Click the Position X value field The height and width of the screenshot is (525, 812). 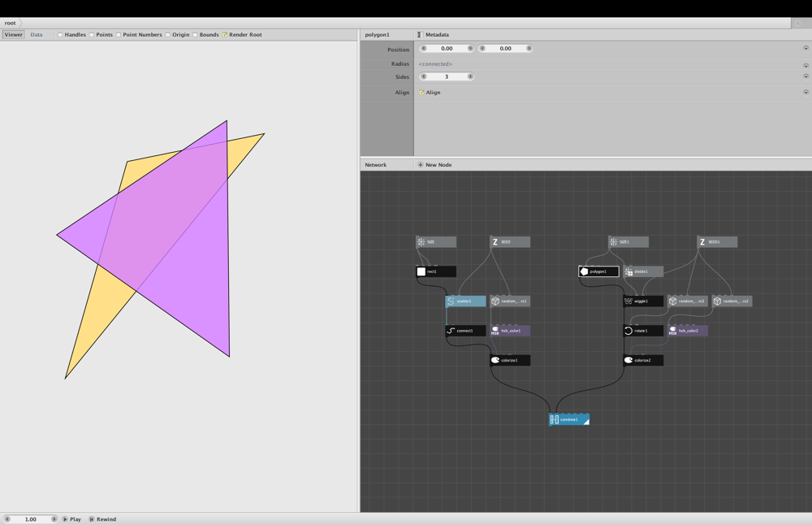[x=447, y=48]
